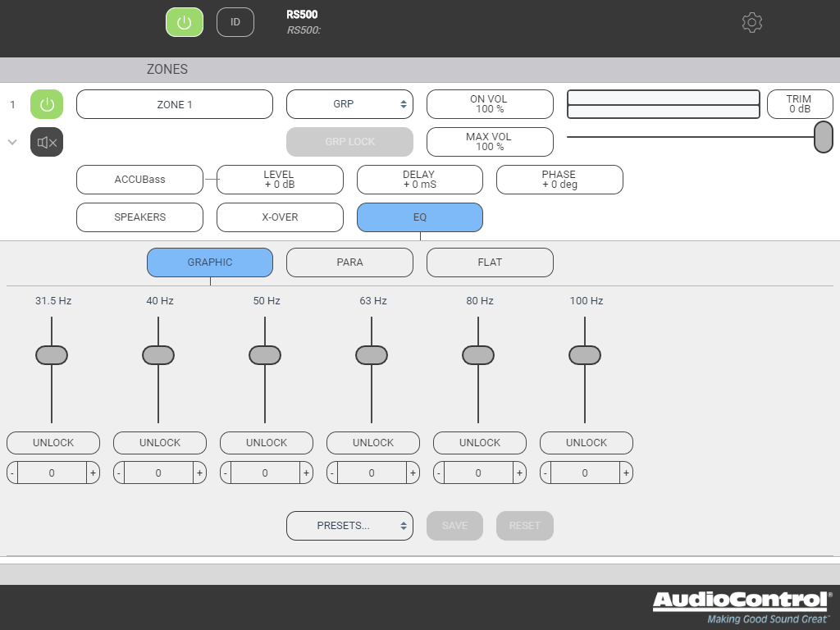
Task: Switch to the PARA equalizer tab
Action: pos(349,262)
